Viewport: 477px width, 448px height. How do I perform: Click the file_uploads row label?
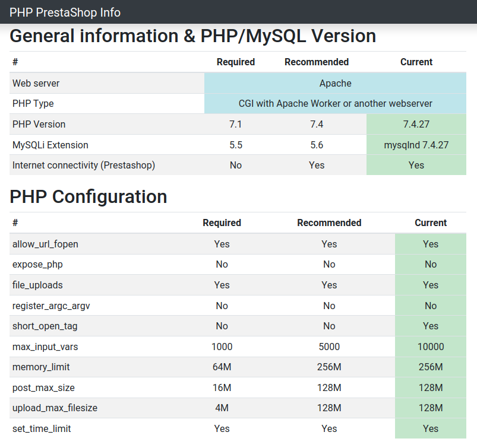[x=37, y=285]
